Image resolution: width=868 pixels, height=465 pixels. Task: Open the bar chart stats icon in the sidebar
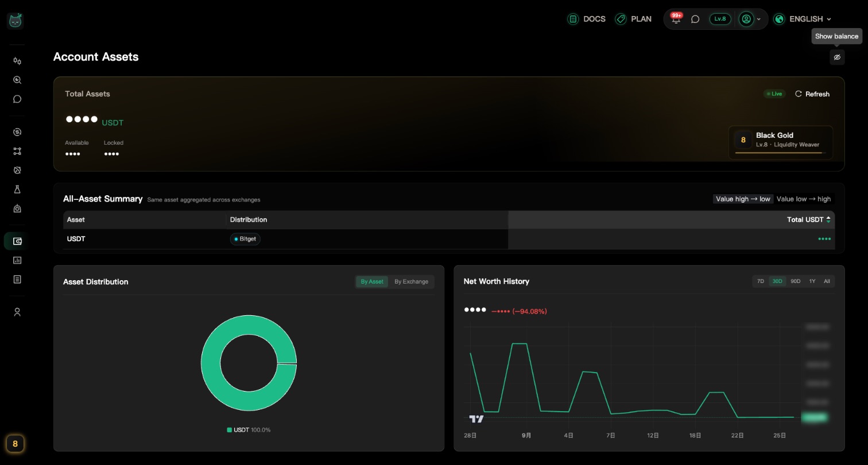point(17,260)
